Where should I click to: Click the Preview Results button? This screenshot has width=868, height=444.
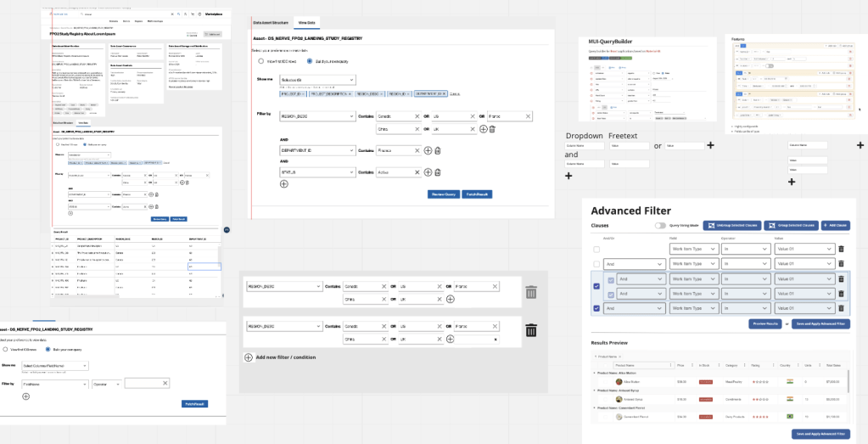click(764, 323)
